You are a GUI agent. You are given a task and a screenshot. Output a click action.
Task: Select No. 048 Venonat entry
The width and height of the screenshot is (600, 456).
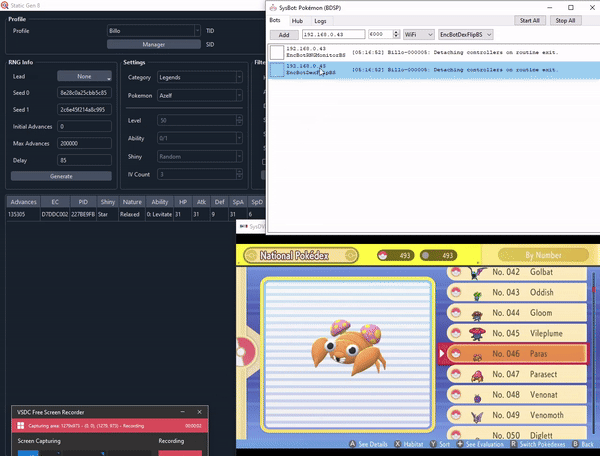click(517, 395)
